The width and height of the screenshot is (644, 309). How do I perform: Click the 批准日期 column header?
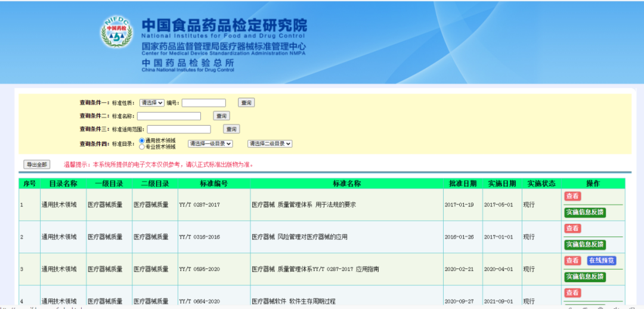coord(463,183)
